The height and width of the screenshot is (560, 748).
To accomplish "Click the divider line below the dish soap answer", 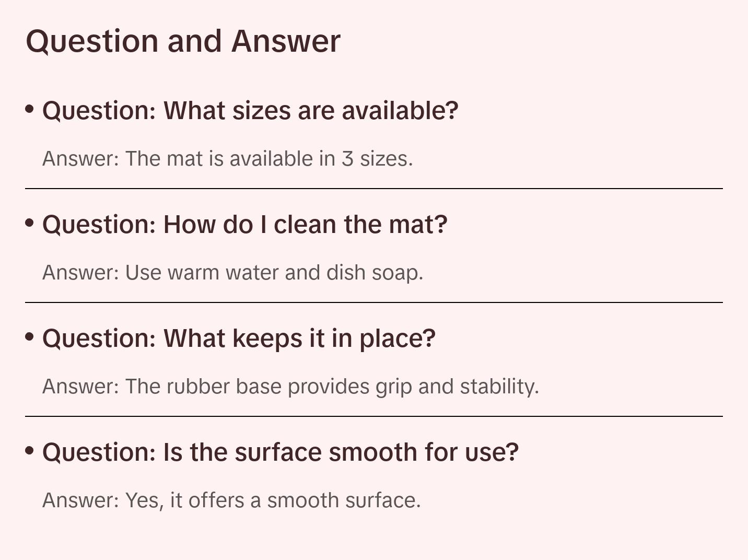I will [374, 302].
